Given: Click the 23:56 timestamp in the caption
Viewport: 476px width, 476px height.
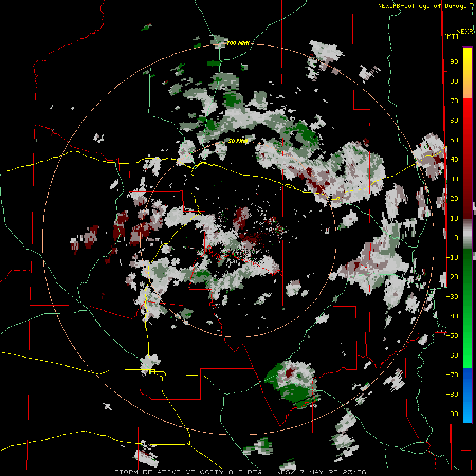Looking at the screenshot, I should pos(354,472).
